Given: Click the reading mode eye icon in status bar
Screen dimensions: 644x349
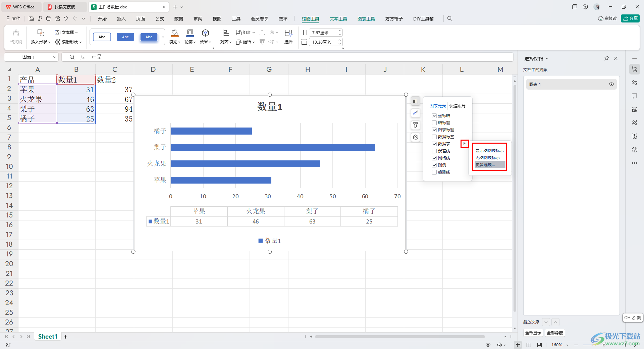Looking at the screenshot, I should coord(488,345).
